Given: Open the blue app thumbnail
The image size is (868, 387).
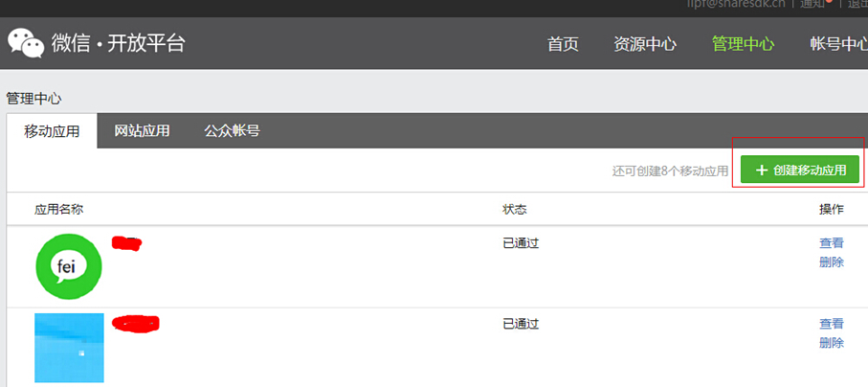Looking at the screenshot, I should point(69,347).
